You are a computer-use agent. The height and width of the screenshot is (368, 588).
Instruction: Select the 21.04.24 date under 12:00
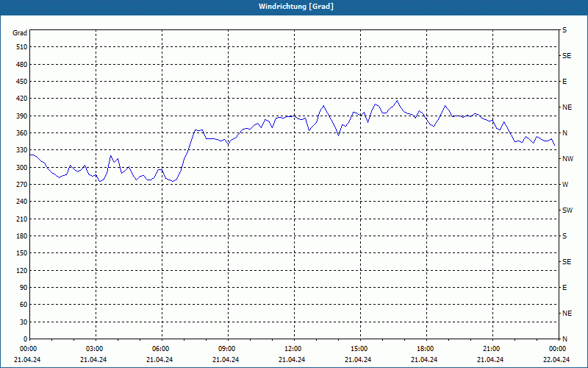[x=292, y=360]
